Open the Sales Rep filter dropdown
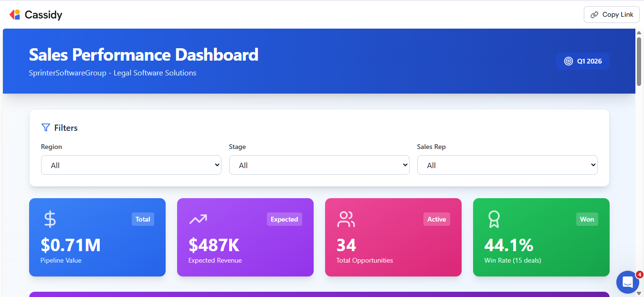 (x=507, y=165)
